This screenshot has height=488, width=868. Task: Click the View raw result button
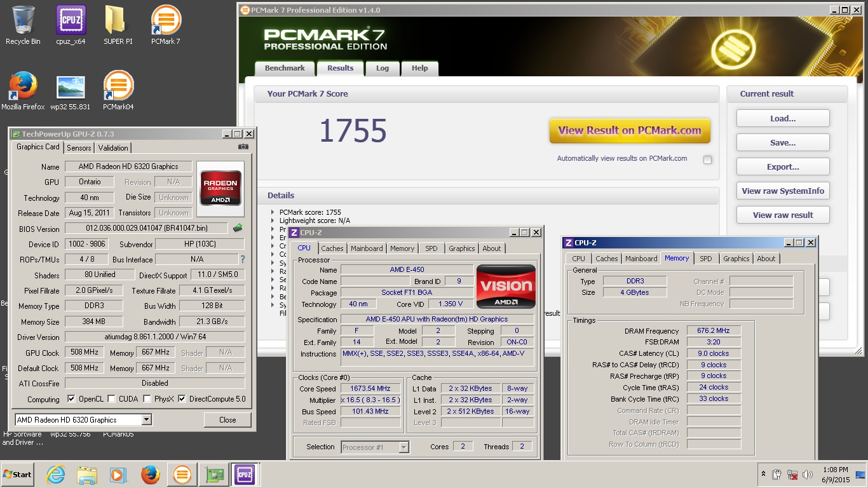(783, 215)
